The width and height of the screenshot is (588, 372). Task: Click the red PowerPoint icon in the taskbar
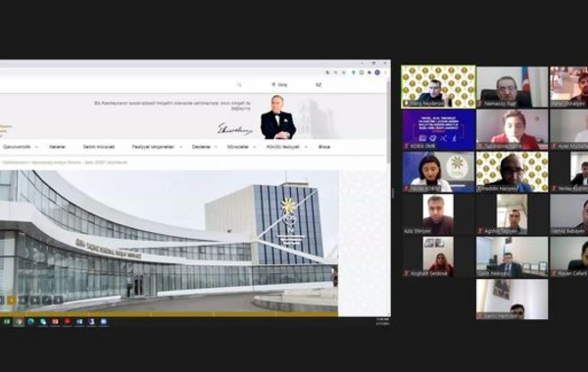click(55, 321)
